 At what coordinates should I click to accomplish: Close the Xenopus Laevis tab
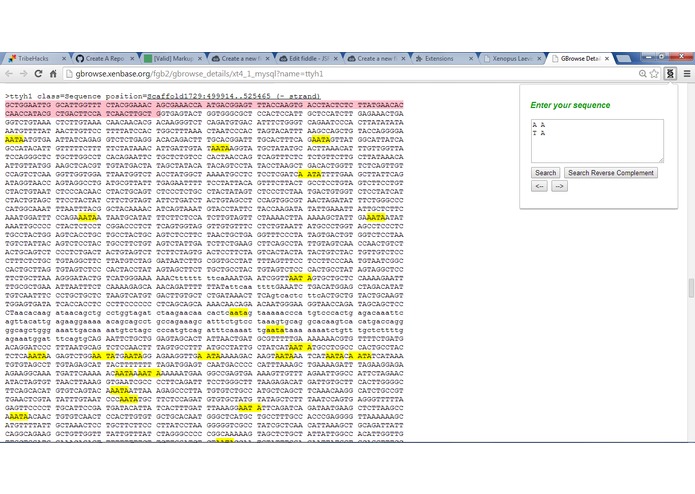pos(539,58)
